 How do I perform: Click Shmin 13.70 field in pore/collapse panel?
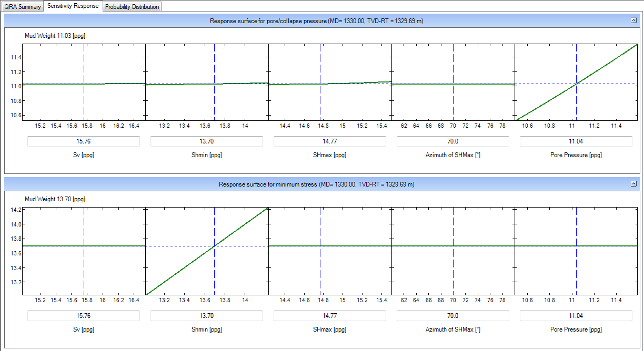tap(207, 141)
